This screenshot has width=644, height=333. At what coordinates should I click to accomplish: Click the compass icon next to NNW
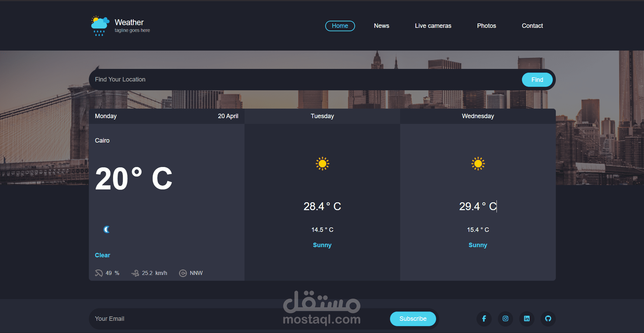(x=183, y=273)
